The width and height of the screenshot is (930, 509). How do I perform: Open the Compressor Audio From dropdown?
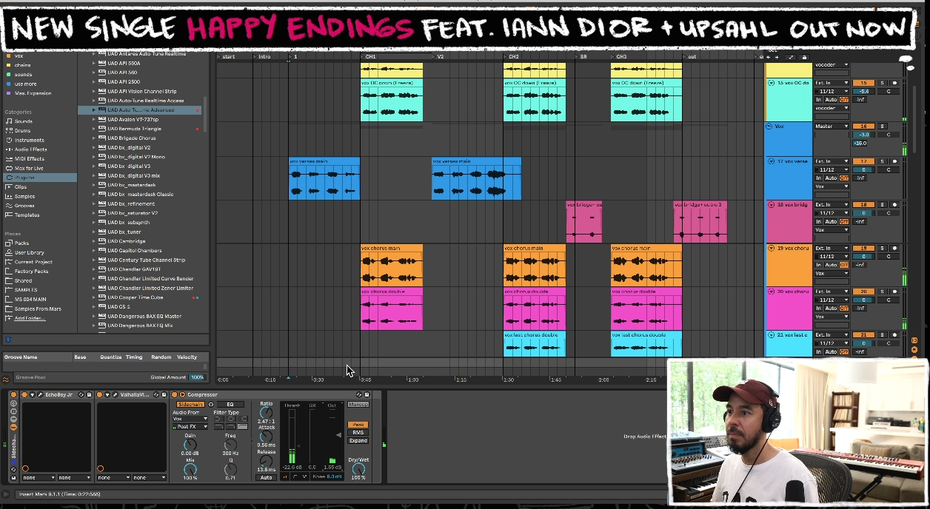pyautogui.click(x=190, y=419)
